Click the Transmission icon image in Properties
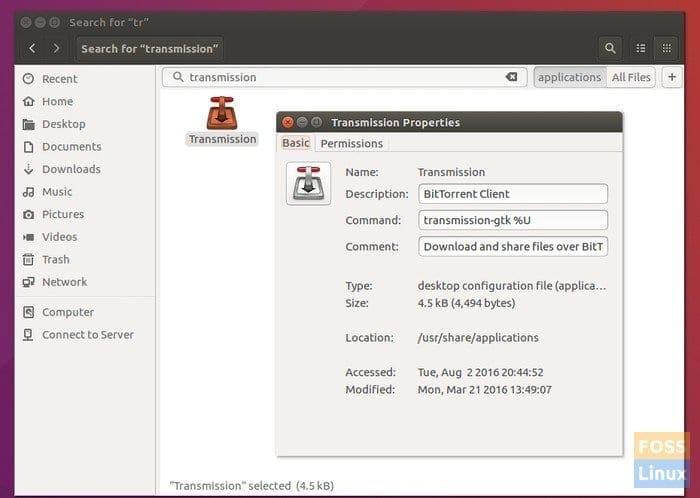The width and height of the screenshot is (700, 498). point(308,183)
